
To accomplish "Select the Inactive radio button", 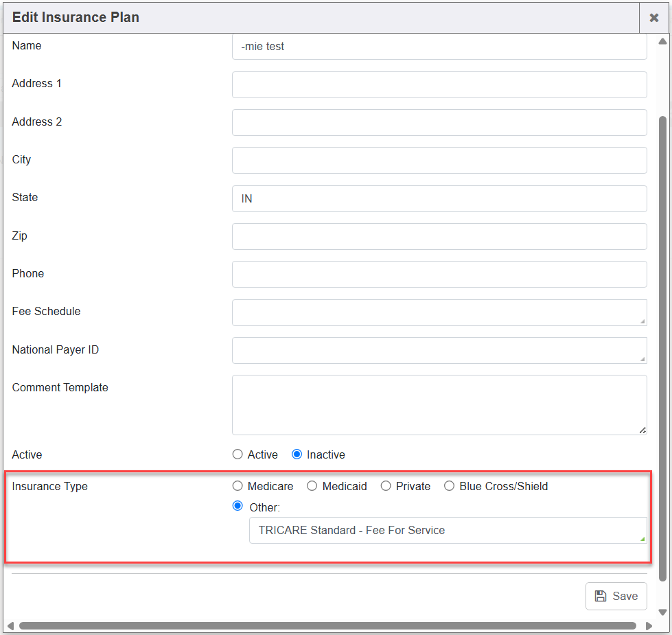I will 297,454.
